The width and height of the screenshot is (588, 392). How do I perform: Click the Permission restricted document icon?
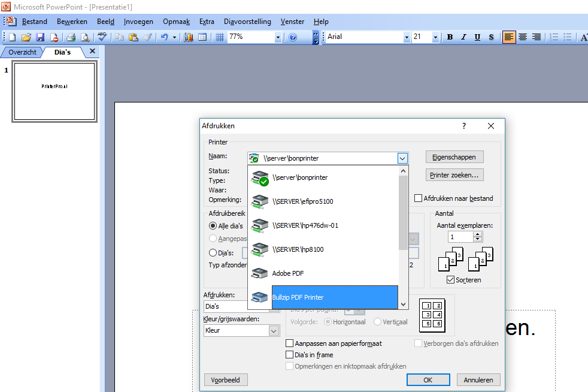click(x=54, y=37)
